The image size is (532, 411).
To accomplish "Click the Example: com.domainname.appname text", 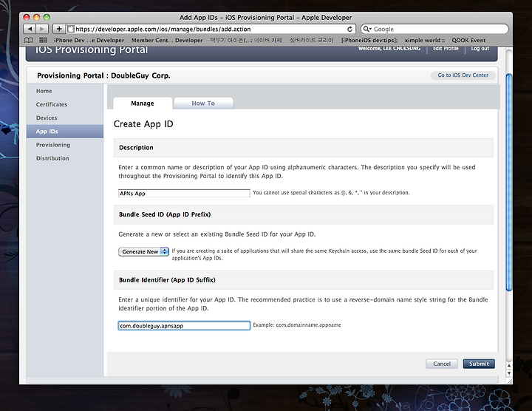I will pos(297,325).
